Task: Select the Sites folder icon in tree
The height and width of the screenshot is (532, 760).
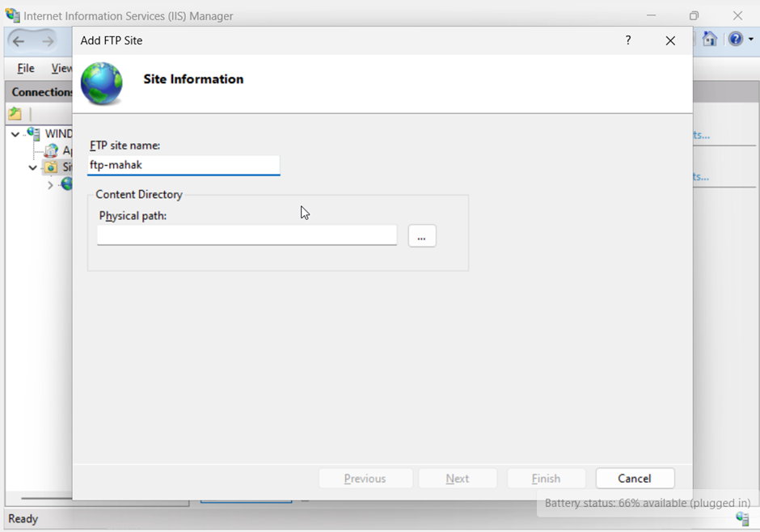Action: 51,167
